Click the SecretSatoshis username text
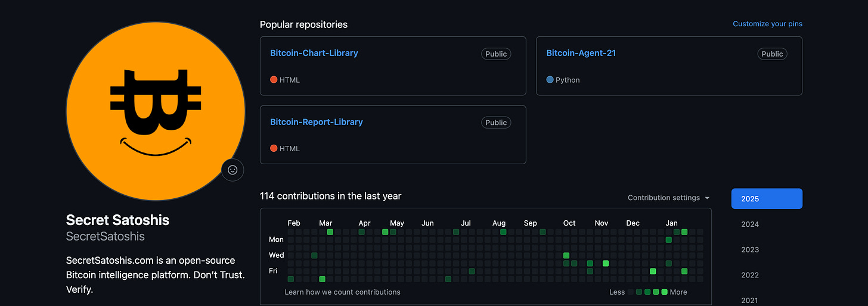Screen dimensions: 868x306 click(106, 236)
